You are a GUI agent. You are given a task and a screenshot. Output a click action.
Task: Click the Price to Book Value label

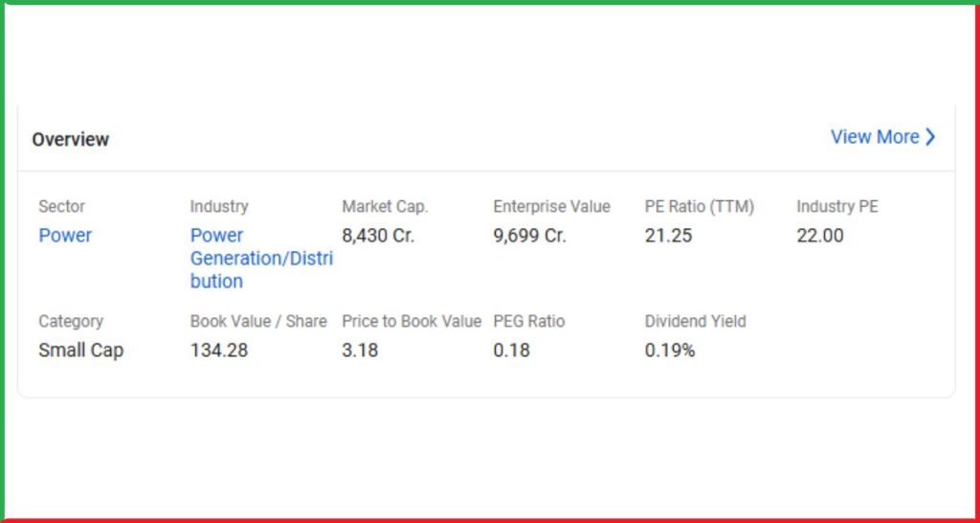pos(412,322)
